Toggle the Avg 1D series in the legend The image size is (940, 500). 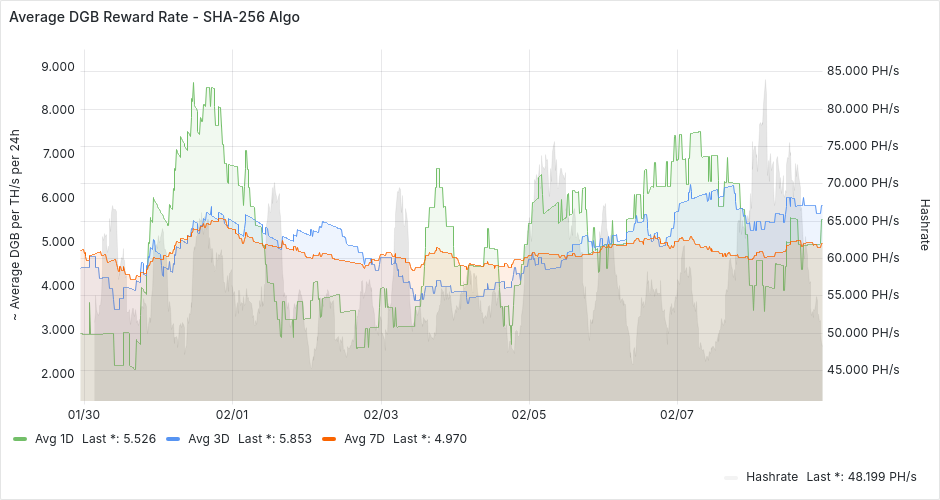[55, 438]
